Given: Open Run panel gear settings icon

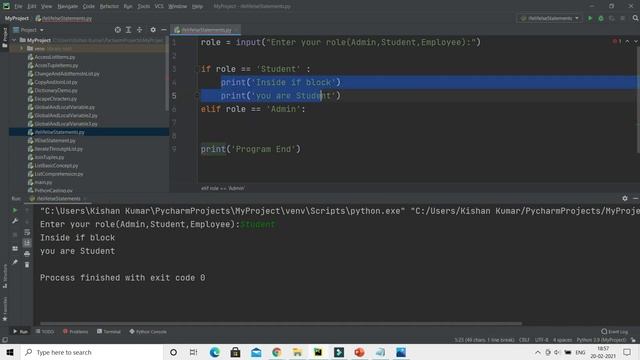Looking at the screenshot, I should 625,198.
